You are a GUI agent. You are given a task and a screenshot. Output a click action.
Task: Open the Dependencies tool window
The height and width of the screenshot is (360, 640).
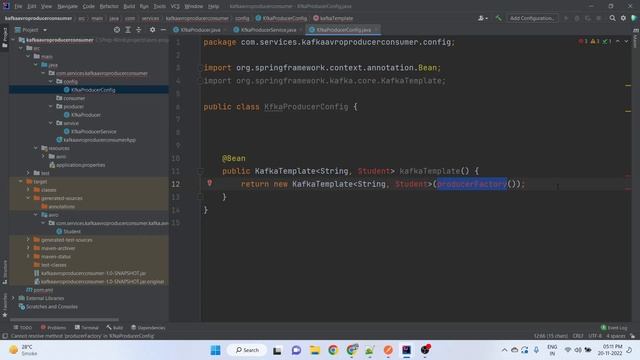click(148, 327)
